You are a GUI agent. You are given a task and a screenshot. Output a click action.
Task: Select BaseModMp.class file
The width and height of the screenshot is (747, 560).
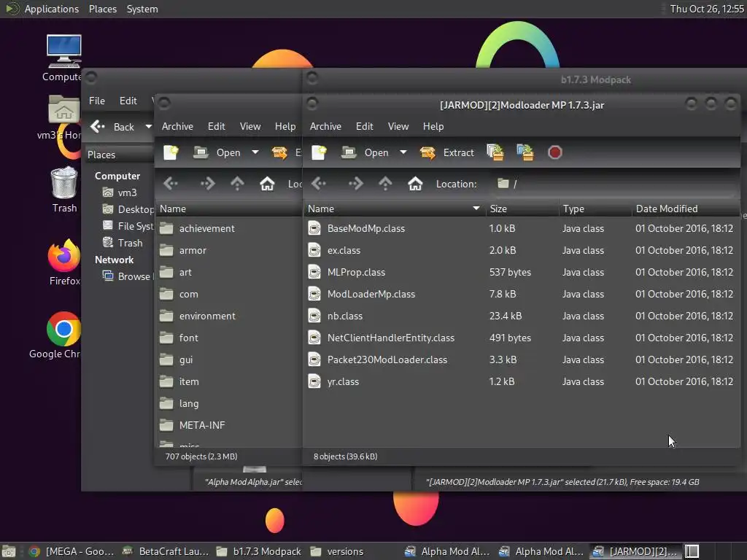(x=521, y=228)
